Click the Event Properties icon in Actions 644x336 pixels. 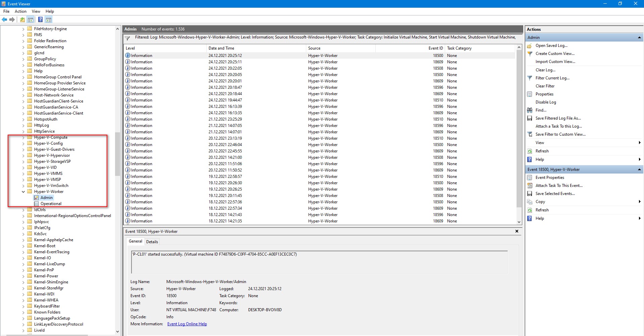[530, 178]
